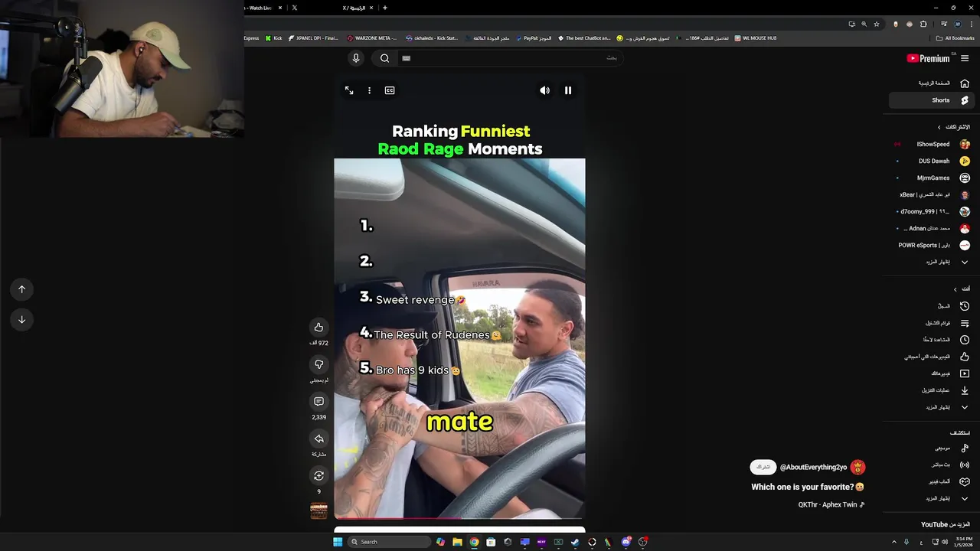
Task: Toggle closed captions on the Short
Action: coord(390,90)
